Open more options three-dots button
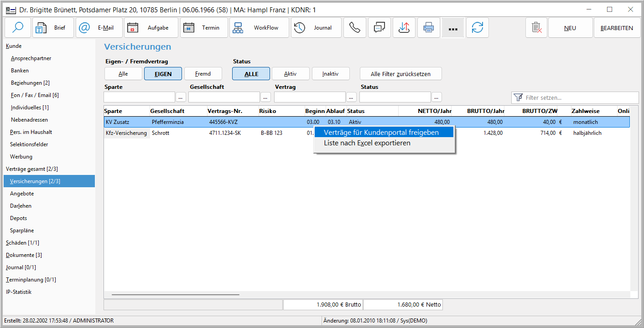The height and width of the screenshot is (328, 644). (x=452, y=28)
